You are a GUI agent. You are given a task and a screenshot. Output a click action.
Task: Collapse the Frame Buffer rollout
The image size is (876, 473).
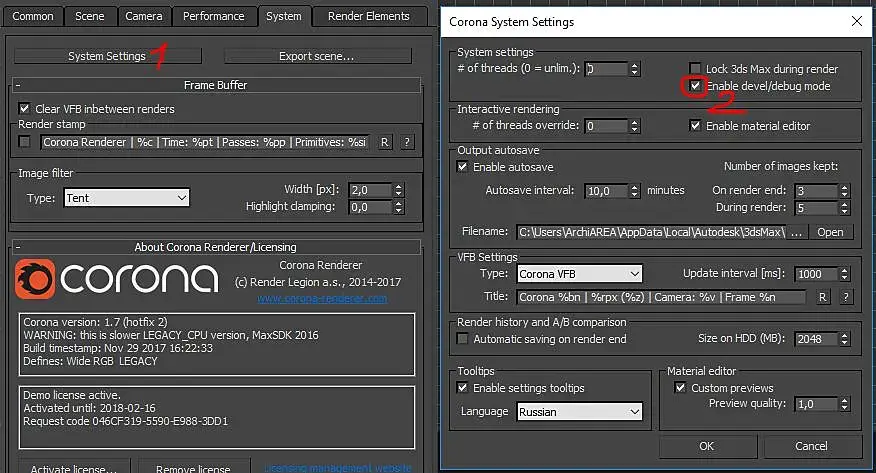point(216,85)
